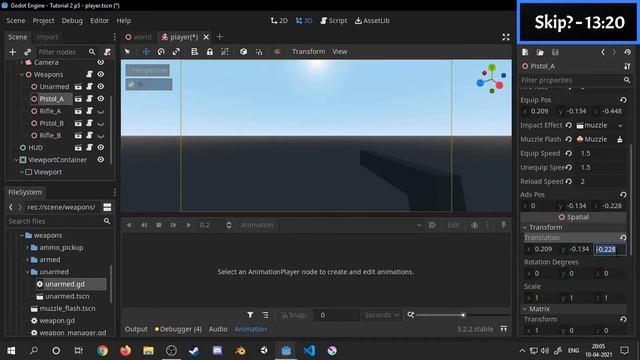Open the Transform menu in viewport toolbar

pyautogui.click(x=309, y=52)
